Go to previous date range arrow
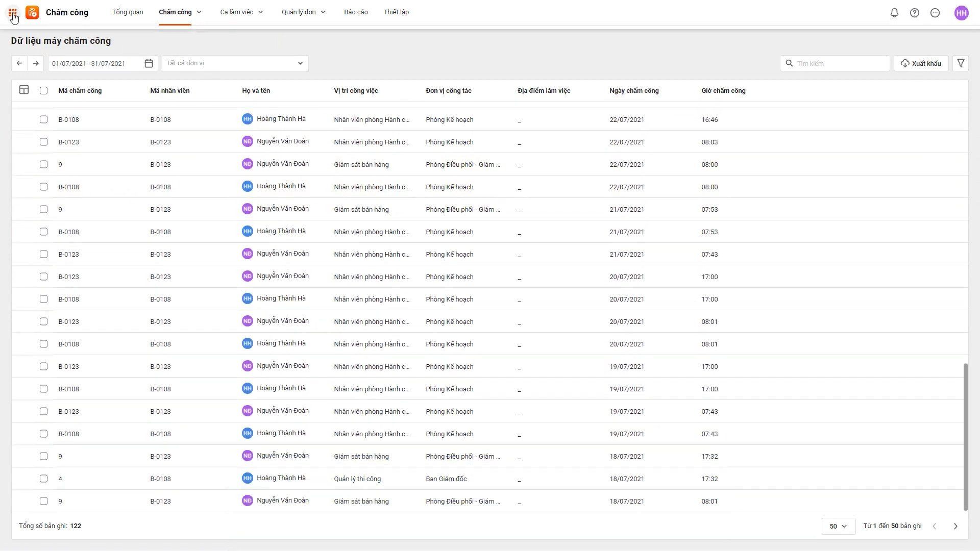The width and height of the screenshot is (980, 551). (x=19, y=63)
